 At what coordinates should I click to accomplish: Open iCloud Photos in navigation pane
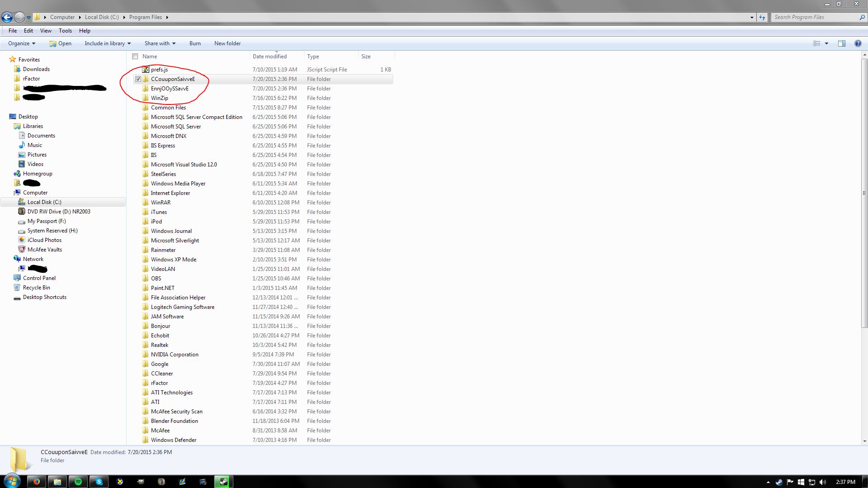[x=44, y=240]
